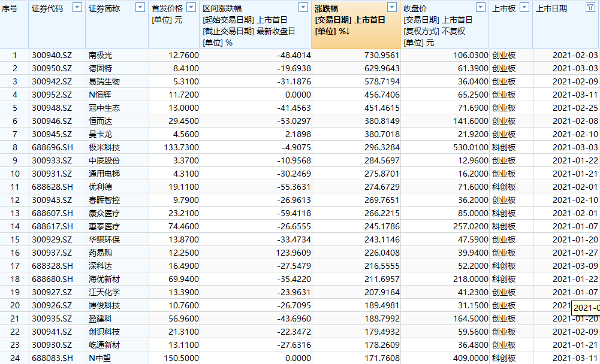Open the 上市板 column filter dropdown
The width and height of the screenshot is (600, 364).
pyautogui.click(x=525, y=7)
